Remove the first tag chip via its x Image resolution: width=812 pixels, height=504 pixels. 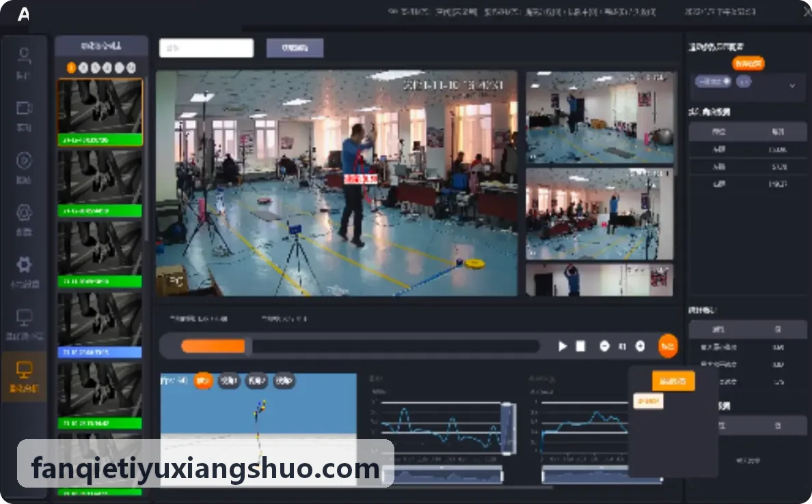[727, 81]
